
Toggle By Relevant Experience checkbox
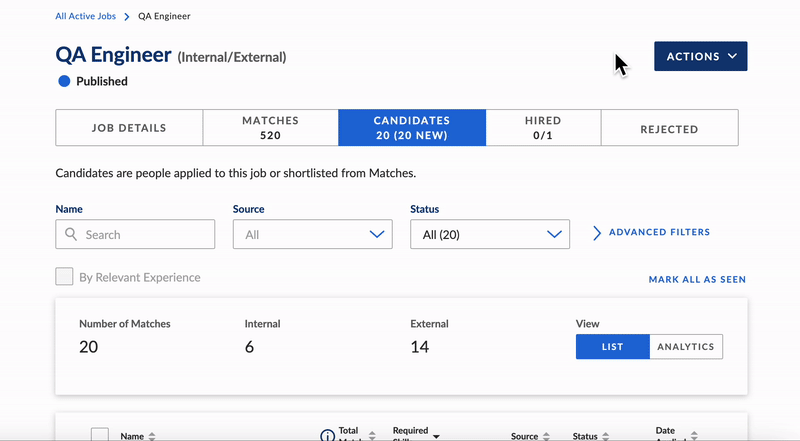[x=64, y=277]
